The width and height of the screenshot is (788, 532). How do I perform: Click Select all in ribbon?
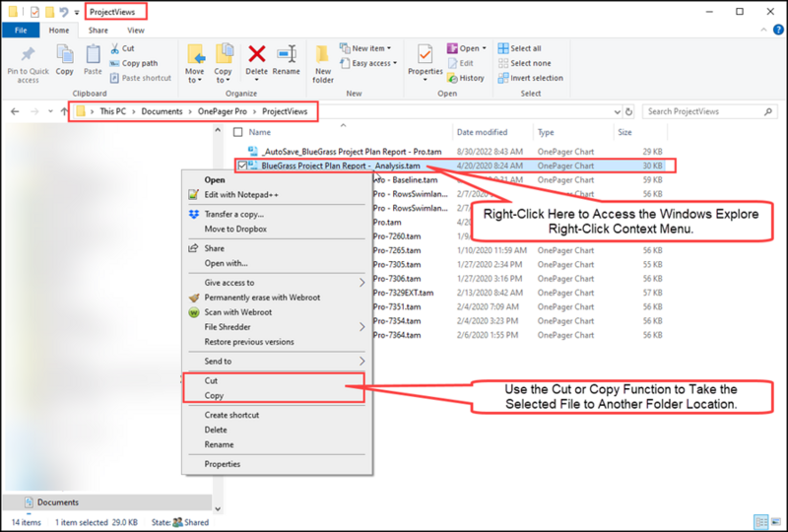(520, 48)
